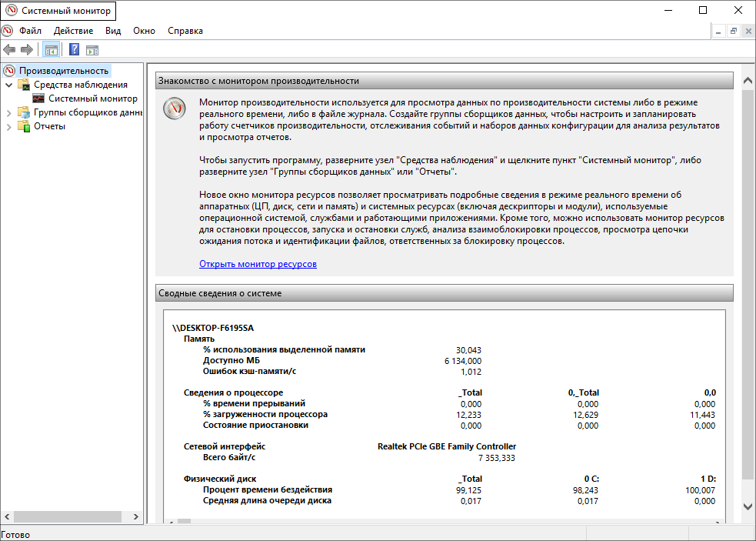Click the gauge icon in the intro panel

175,109
